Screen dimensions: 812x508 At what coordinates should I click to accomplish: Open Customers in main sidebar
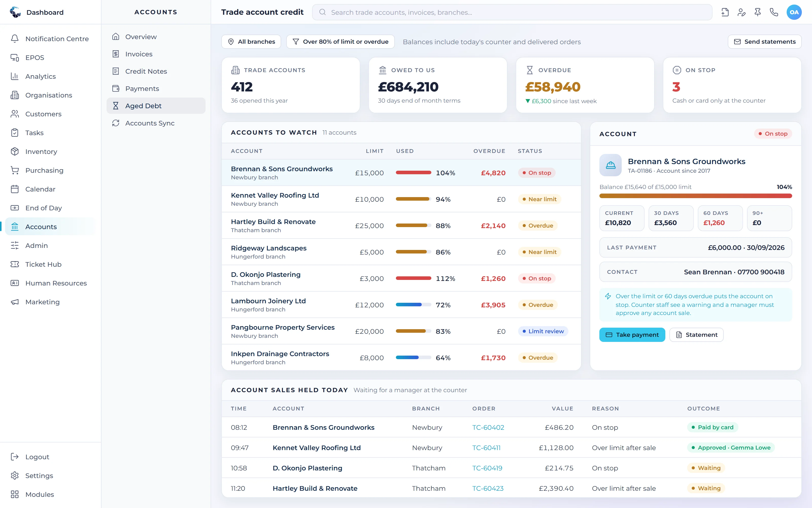pyautogui.click(x=50, y=114)
